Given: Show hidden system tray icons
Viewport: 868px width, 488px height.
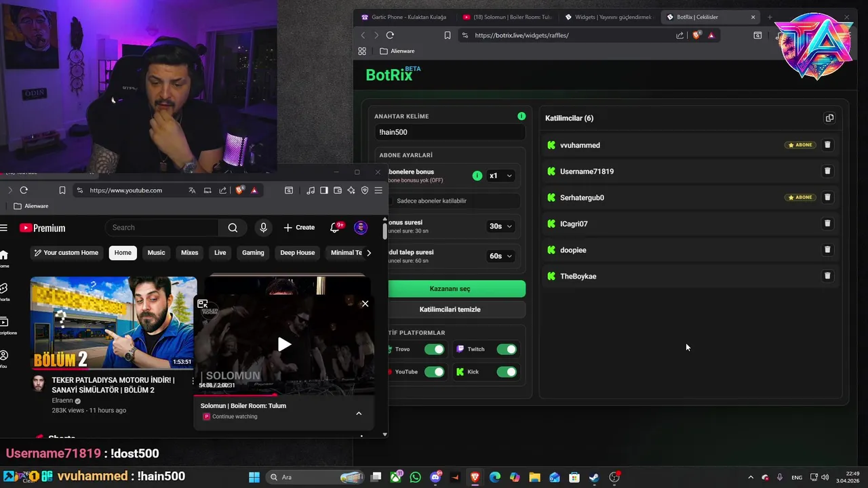Looking at the screenshot, I should 750,477.
